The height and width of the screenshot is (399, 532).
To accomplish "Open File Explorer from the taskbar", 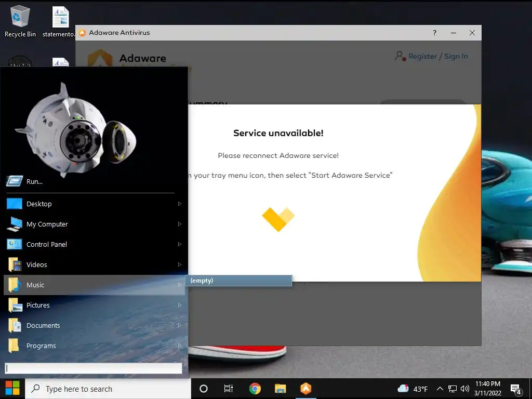I will 280,389.
